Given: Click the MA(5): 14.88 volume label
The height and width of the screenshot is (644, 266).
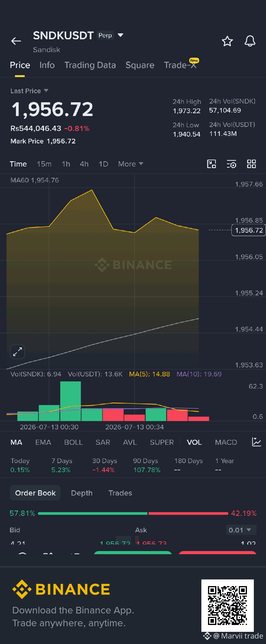Looking at the screenshot, I should (x=150, y=374).
